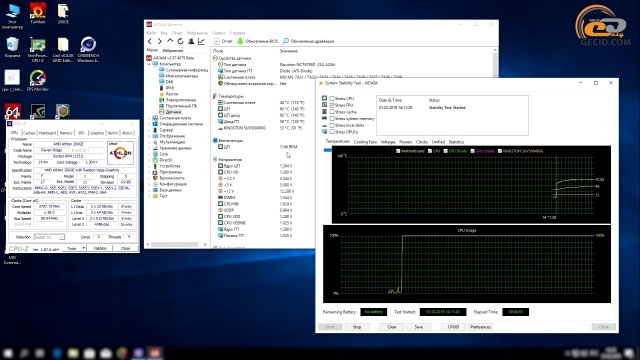Click the Save button in stability test
Viewport: 640px width, 360px height.
419,327
